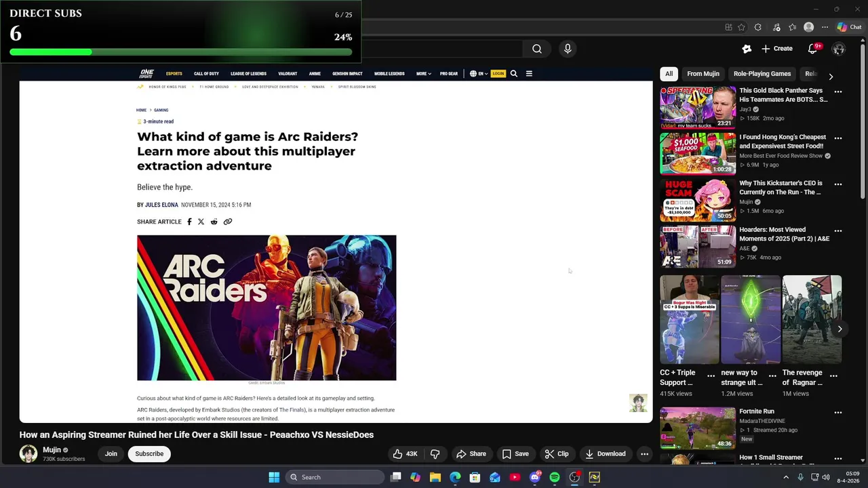Like the video with 43K likes
The width and height of the screenshot is (868, 488).
point(405,454)
